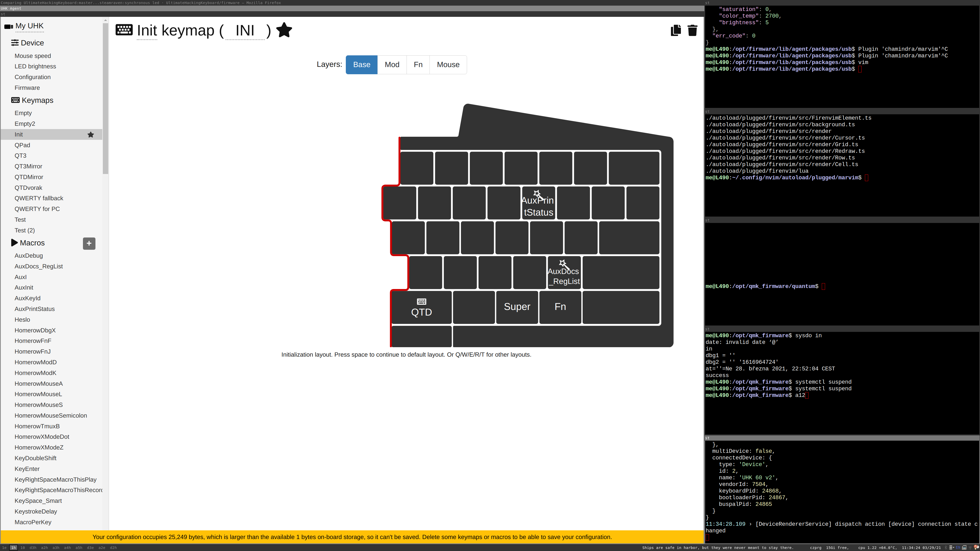Collapse the Macros section triangle
Screen dimensions: 980x551
click(14, 243)
